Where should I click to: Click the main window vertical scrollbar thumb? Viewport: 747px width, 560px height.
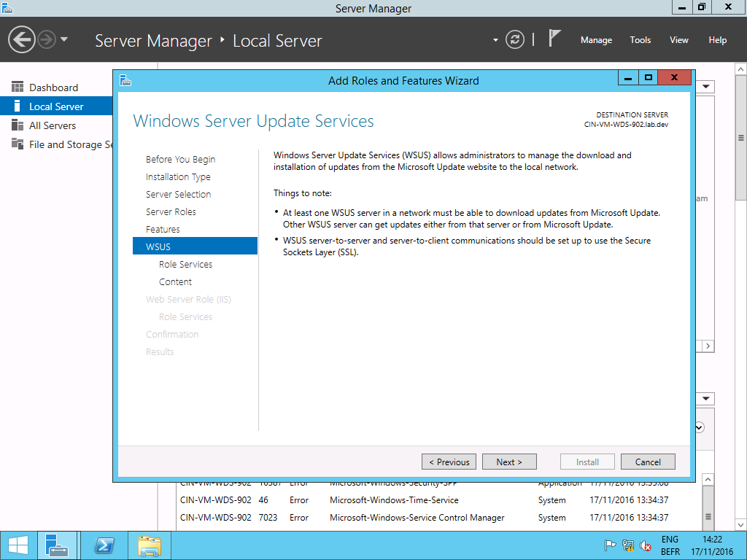[741, 138]
